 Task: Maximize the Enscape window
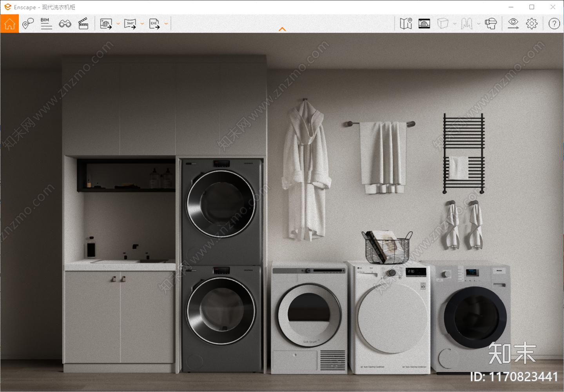[x=532, y=7]
